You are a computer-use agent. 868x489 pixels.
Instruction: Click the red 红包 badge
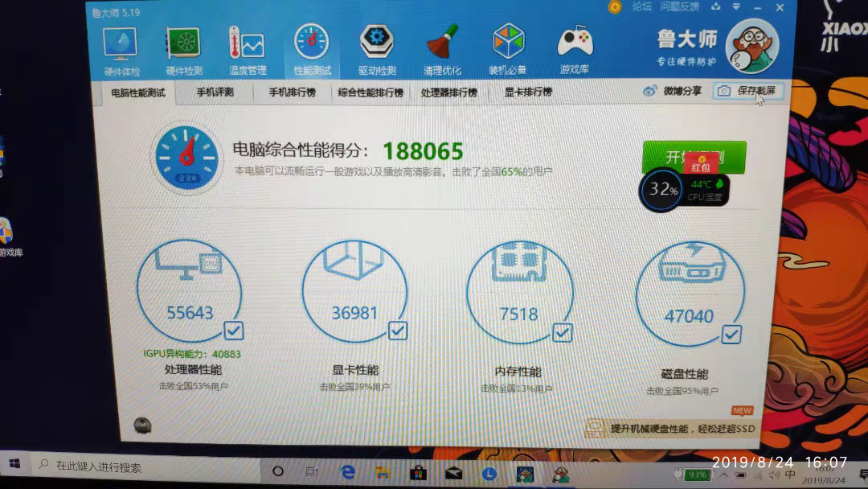[700, 165]
